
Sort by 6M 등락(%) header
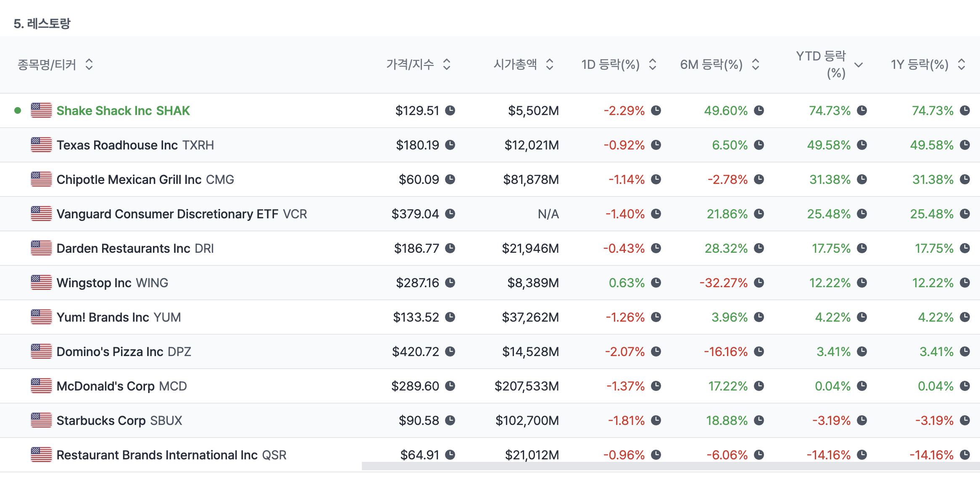click(x=756, y=64)
